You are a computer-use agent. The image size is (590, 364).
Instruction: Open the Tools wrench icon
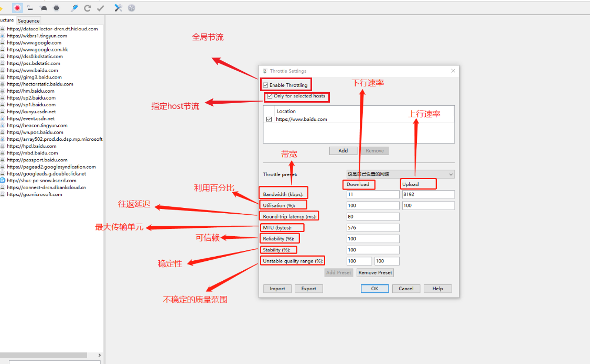pos(118,8)
